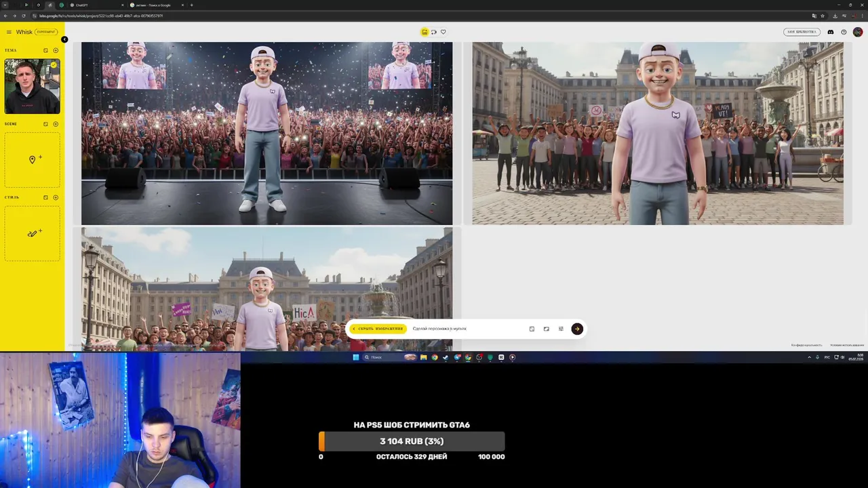Open image generator icon in Тема section
Viewport: 868px width, 488px height.
tap(46, 50)
